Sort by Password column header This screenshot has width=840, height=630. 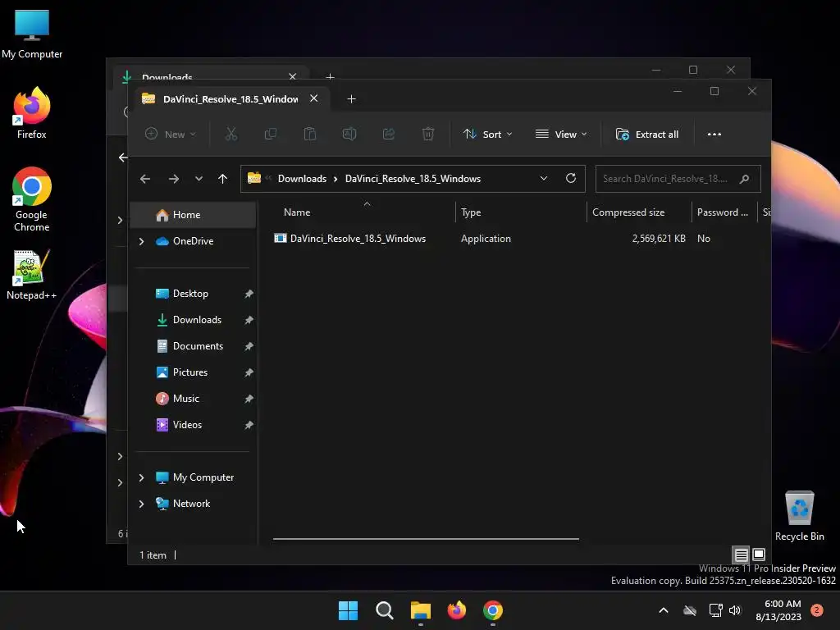(x=724, y=212)
